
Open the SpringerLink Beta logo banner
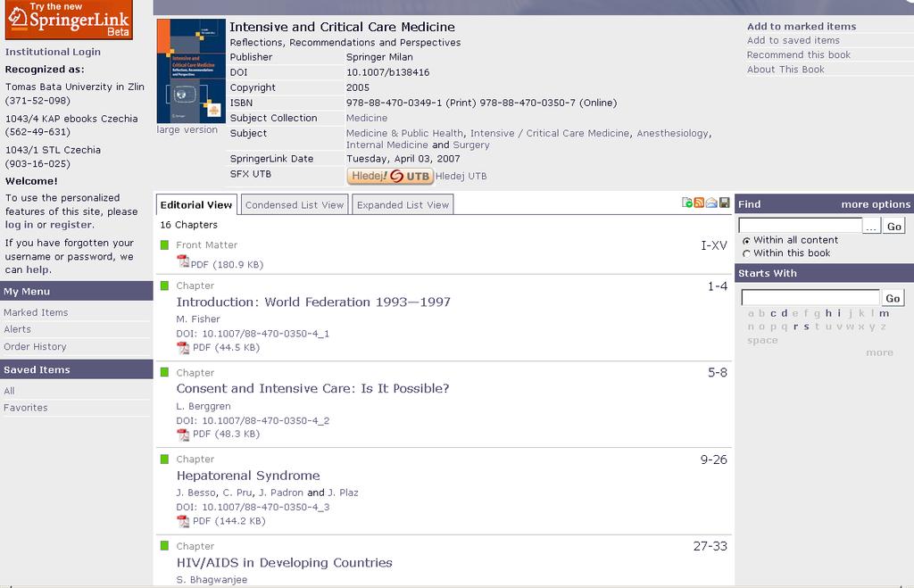[x=69, y=20]
